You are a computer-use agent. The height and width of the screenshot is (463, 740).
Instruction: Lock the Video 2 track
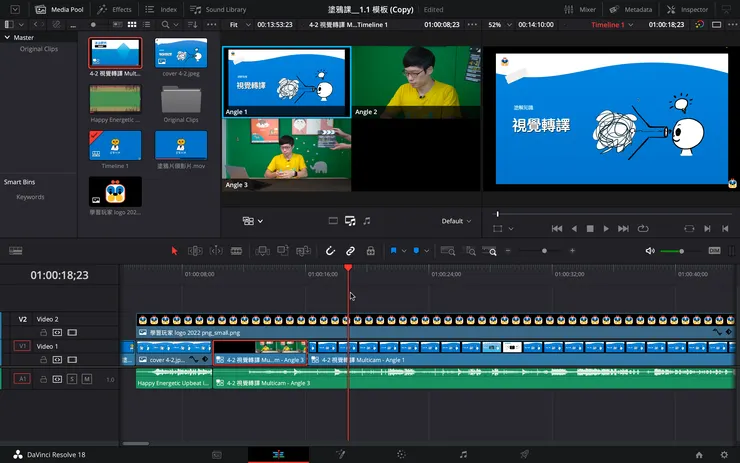[x=43, y=332]
